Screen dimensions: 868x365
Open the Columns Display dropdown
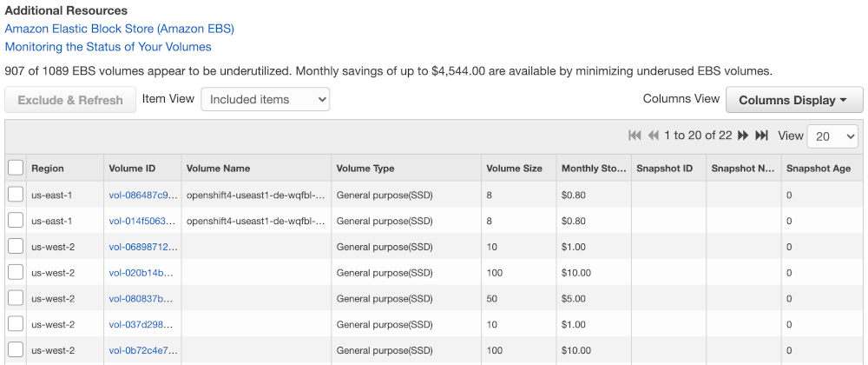click(x=793, y=100)
